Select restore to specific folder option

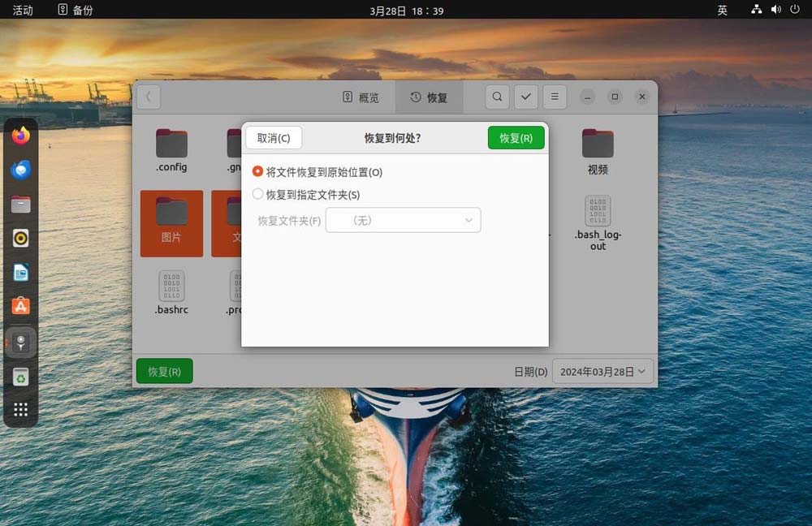(x=258, y=195)
